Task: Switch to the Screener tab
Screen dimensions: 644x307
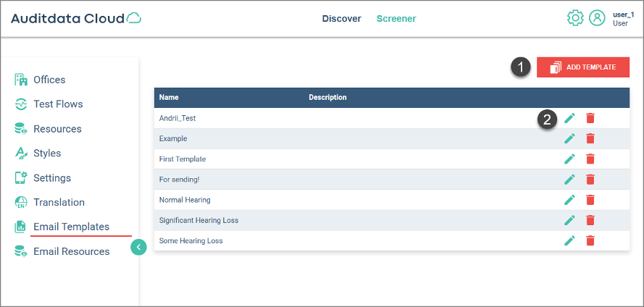Action: coord(396,19)
